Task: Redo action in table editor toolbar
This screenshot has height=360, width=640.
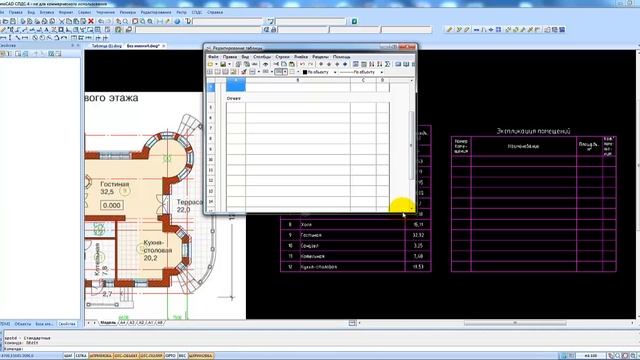Action: click(x=311, y=64)
